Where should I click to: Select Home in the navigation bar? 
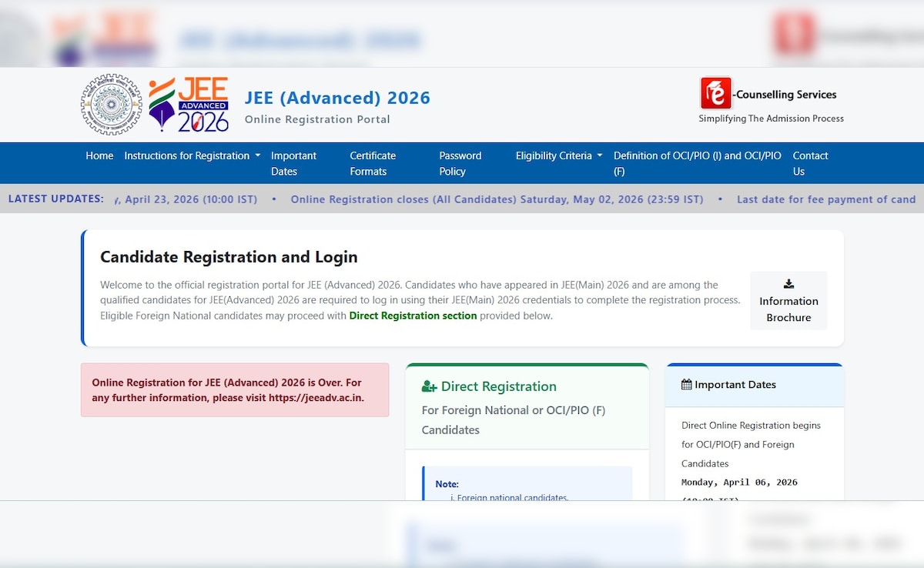pyautogui.click(x=99, y=155)
